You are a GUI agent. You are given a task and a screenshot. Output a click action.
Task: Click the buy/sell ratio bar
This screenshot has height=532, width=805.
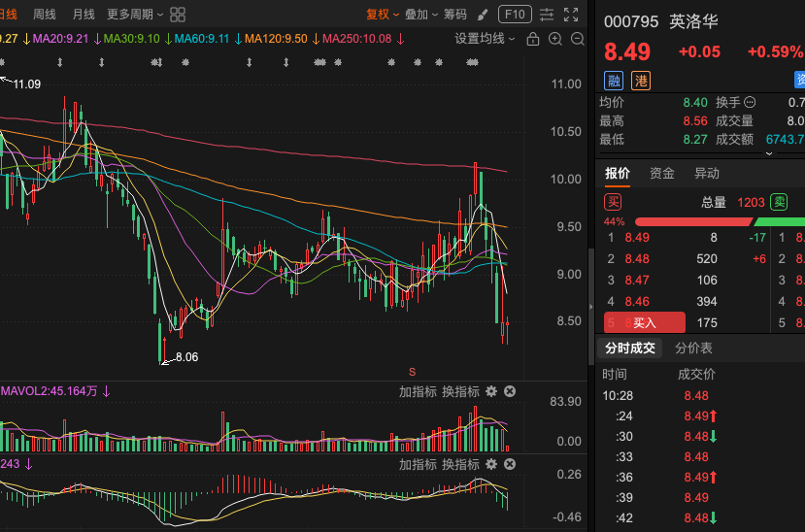coord(720,221)
